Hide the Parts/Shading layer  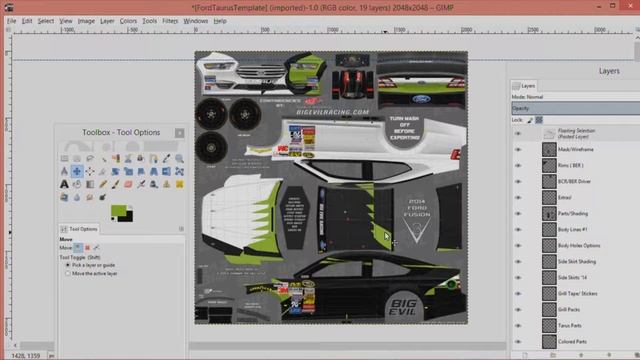point(518,213)
